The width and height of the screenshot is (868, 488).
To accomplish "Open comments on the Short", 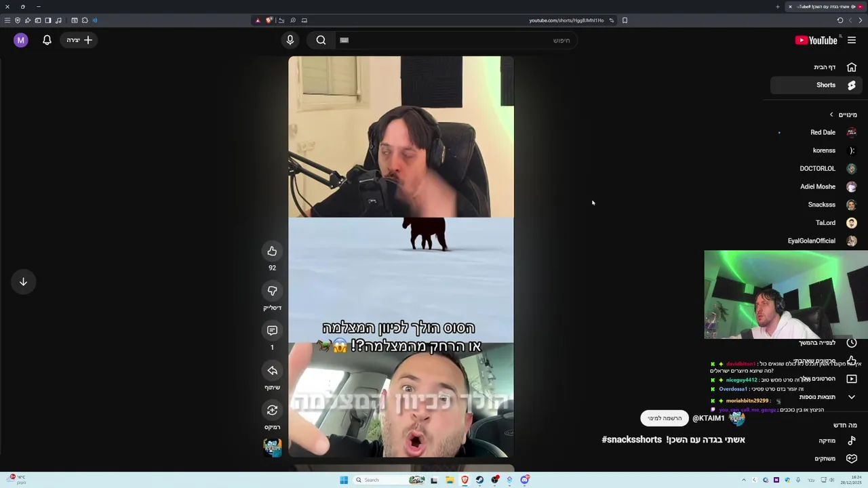I will click(x=272, y=330).
